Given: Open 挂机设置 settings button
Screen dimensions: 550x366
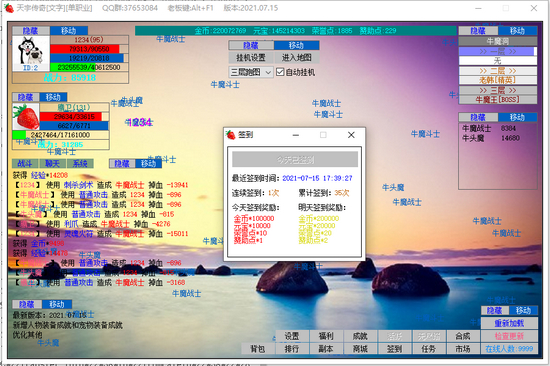Looking at the screenshot, I should tap(251, 58).
